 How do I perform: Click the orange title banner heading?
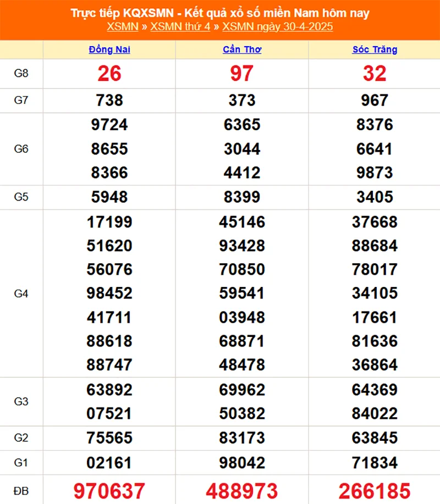[220, 13]
